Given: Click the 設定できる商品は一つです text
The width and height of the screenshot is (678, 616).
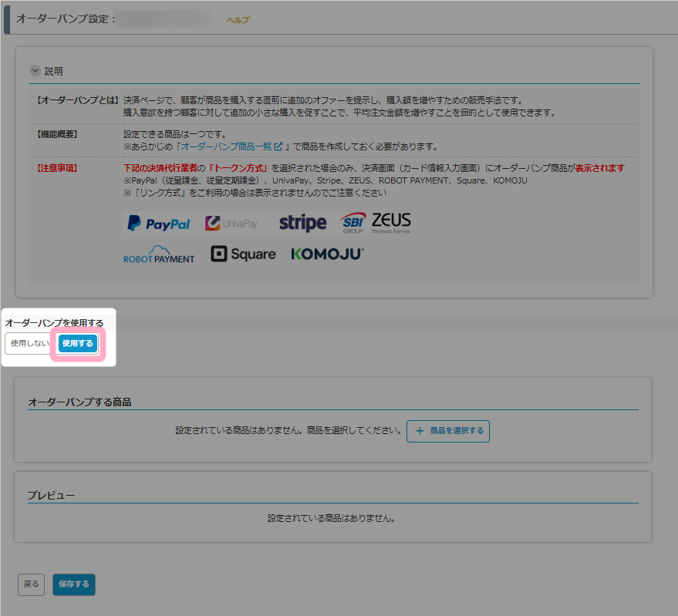Looking at the screenshot, I should click(x=174, y=134).
